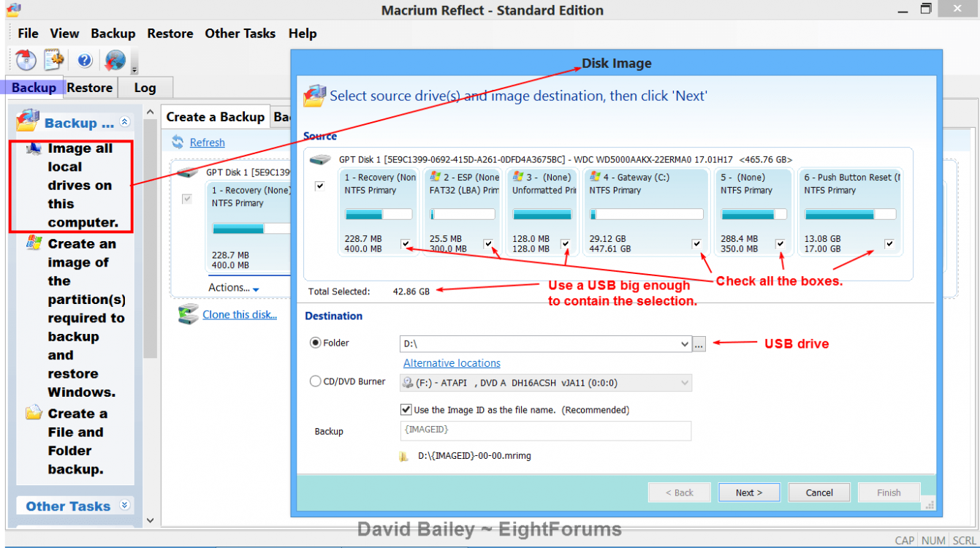Click the Backup file name input field
This screenshot has height=548, width=980.
point(545,431)
